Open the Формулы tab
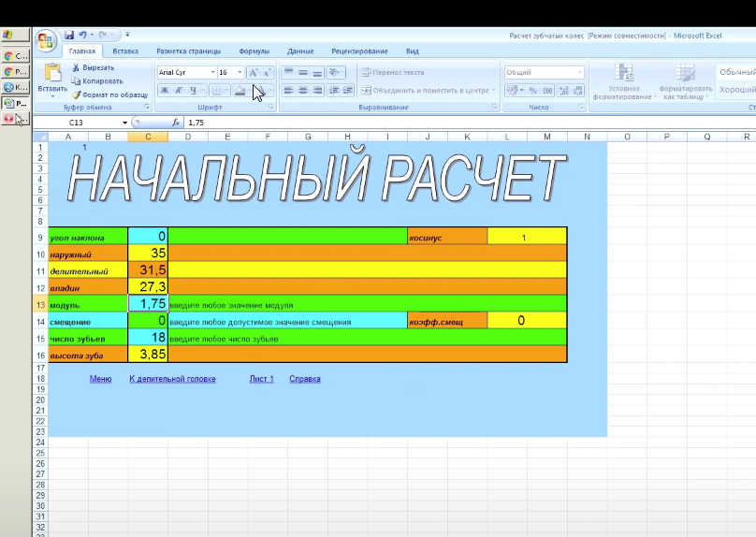This screenshot has width=756, height=537. tap(254, 51)
